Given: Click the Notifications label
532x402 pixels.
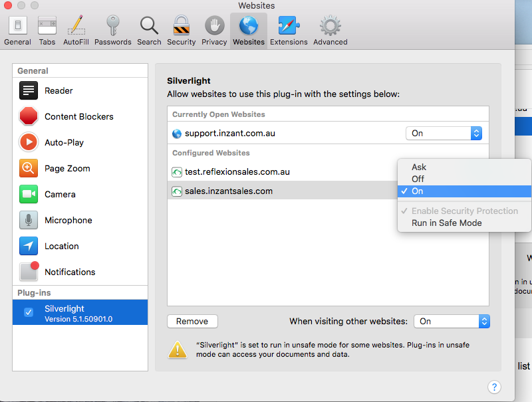Looking at the screenshot, I should click(x=70, y=272).
